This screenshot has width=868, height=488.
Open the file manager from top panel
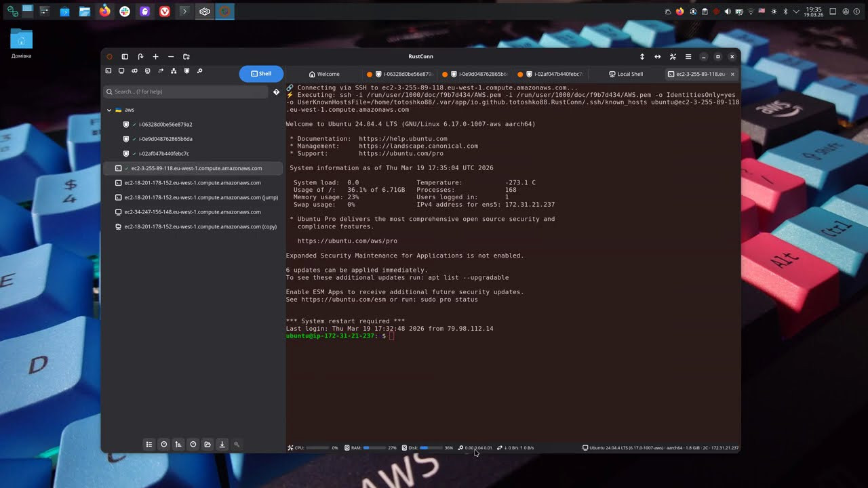pos(85,12)
